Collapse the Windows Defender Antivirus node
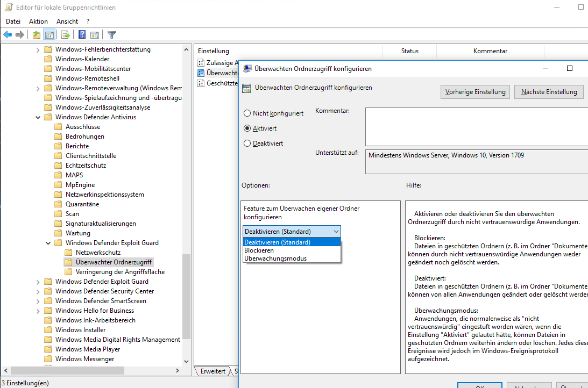Image resolution: width=588 pixels, height=388 pixels. tap(38, 117)
